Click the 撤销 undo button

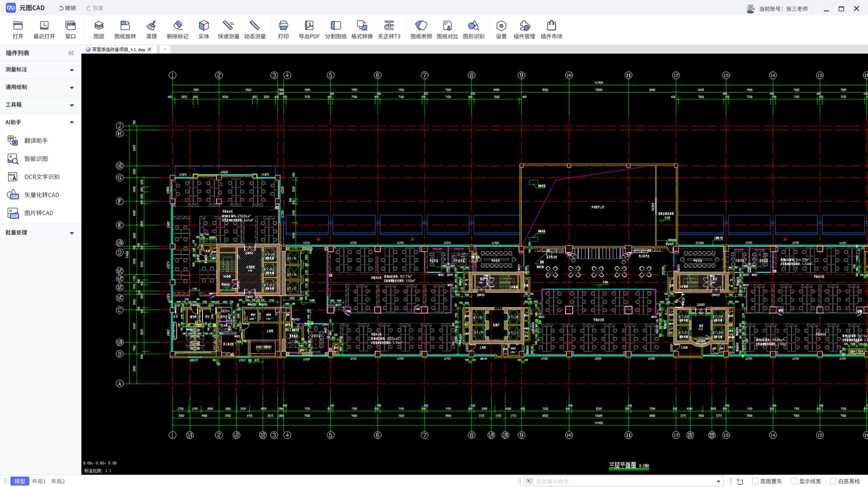pyautogui.click(x=67, y=8)
